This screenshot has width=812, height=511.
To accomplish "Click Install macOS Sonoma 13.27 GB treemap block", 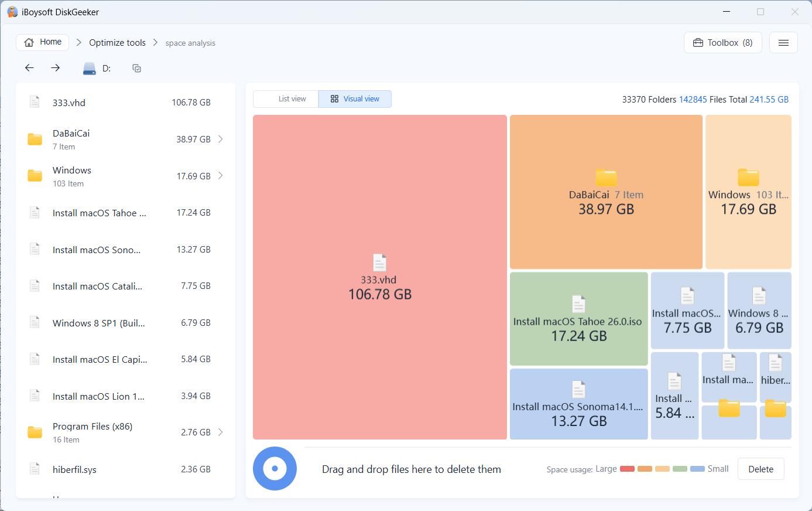I will coord(579,404).
